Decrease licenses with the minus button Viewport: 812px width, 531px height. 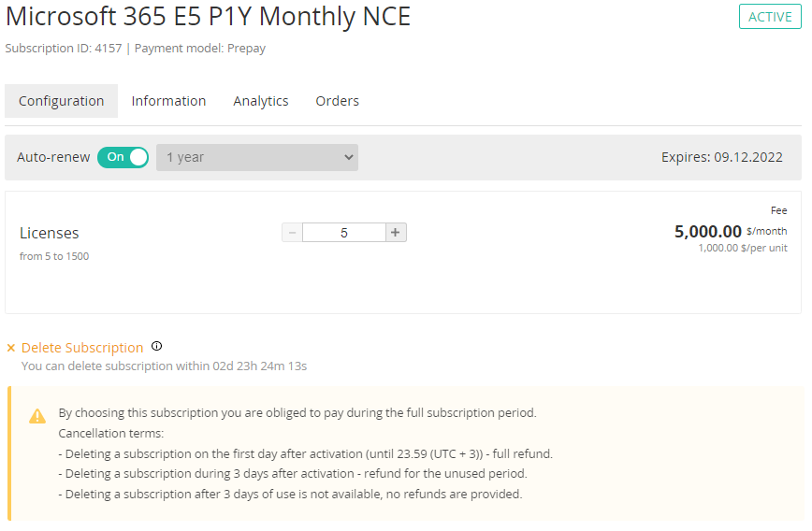click(292, 233)
